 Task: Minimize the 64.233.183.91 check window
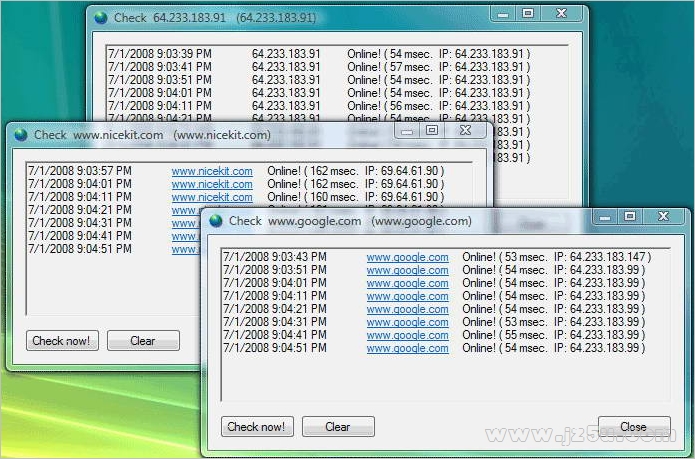pyautogui.click(x=503, y=14)
